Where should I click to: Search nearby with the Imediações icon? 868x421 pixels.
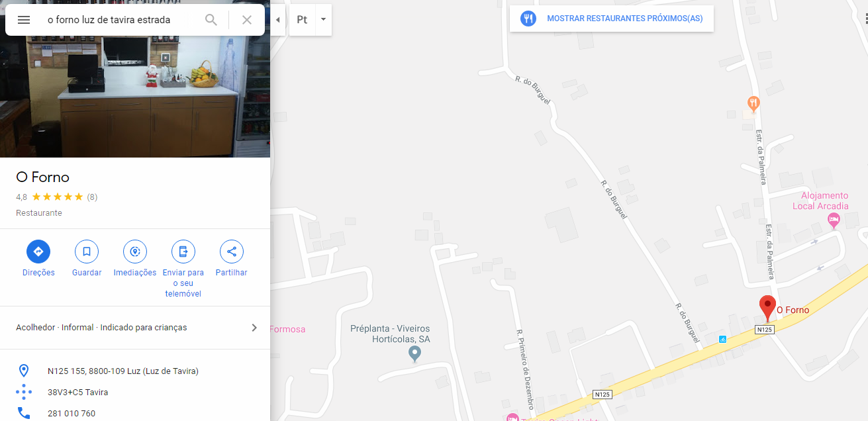tap(135, 252)
